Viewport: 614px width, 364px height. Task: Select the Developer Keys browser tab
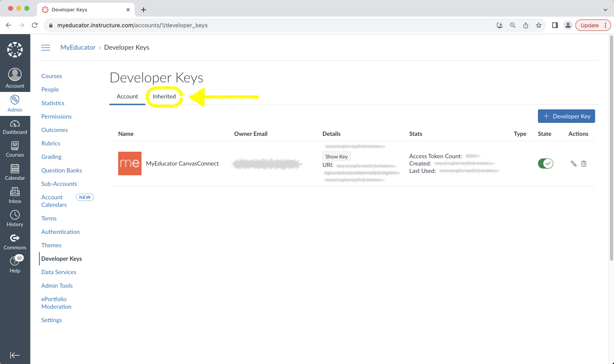pyautogui.click(x=87, y=10)
